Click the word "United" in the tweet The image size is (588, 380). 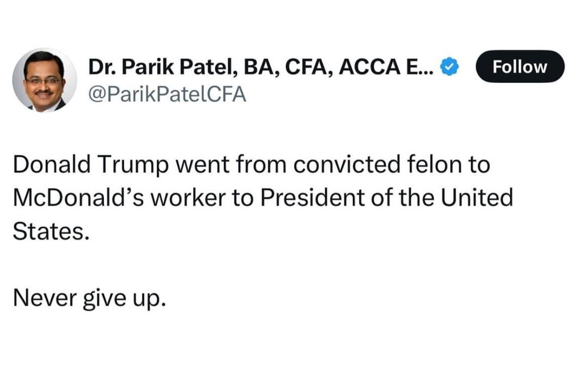point(476,198)
